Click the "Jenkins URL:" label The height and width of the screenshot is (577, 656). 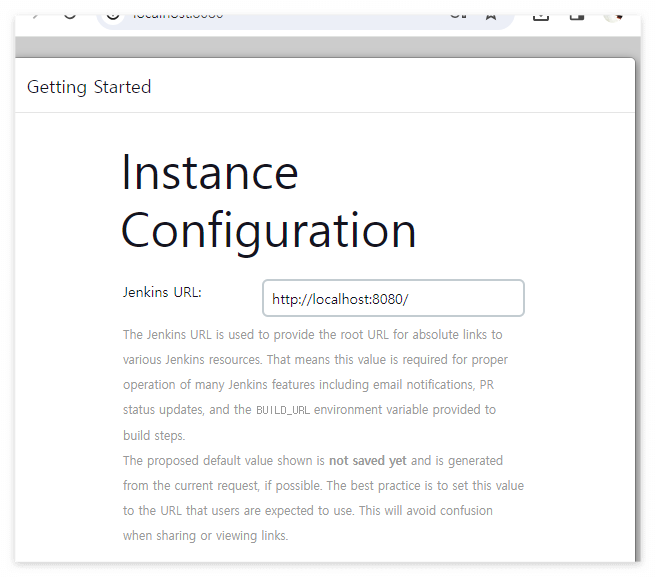click(162, 292)
